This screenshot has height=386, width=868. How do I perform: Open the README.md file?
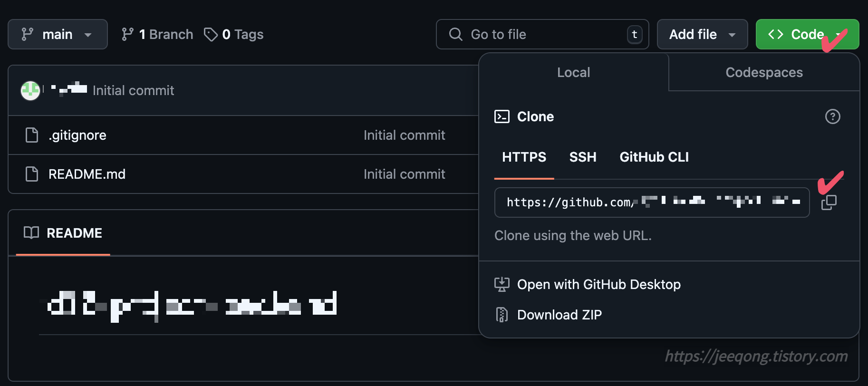(x=87, y=174)
